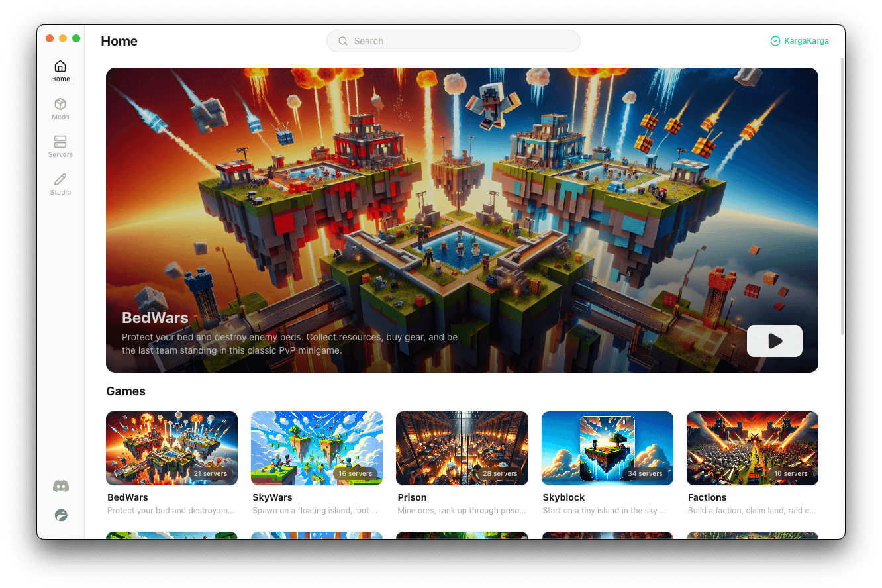
Task: Open the KargaKarga account link
Action: (806, 40)
